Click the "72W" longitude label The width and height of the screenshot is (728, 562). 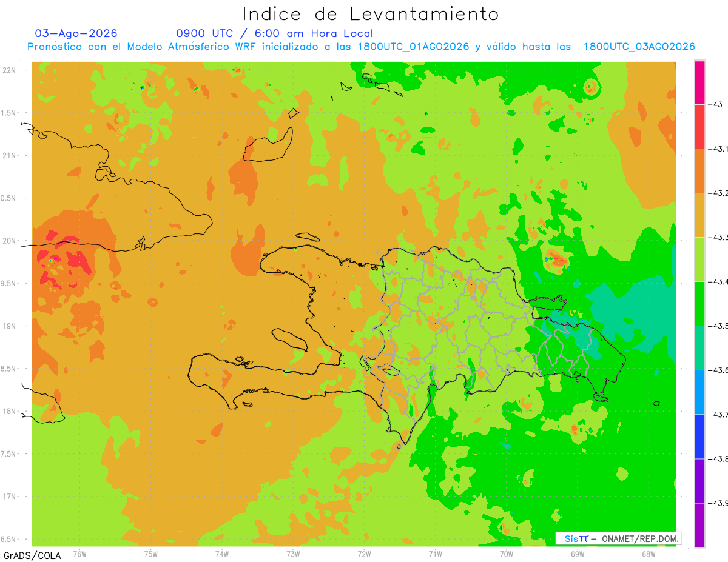[x=364, y=554]
